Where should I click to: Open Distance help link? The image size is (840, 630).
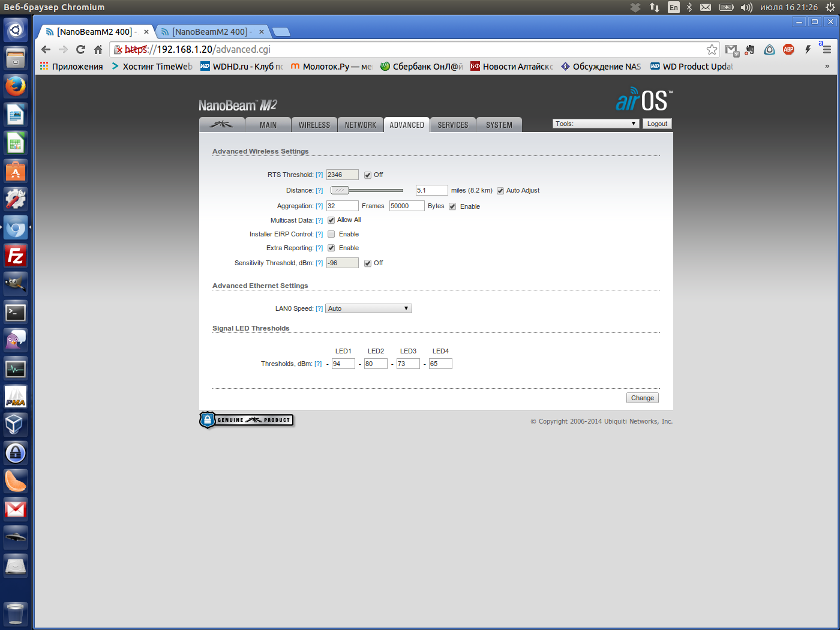click(319, 191)
